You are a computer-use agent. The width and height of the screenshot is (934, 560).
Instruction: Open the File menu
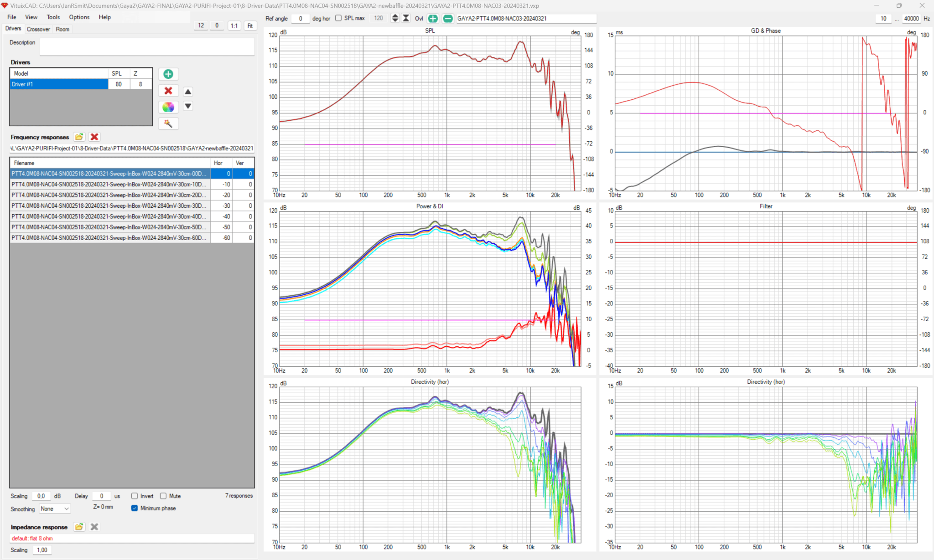12,17
